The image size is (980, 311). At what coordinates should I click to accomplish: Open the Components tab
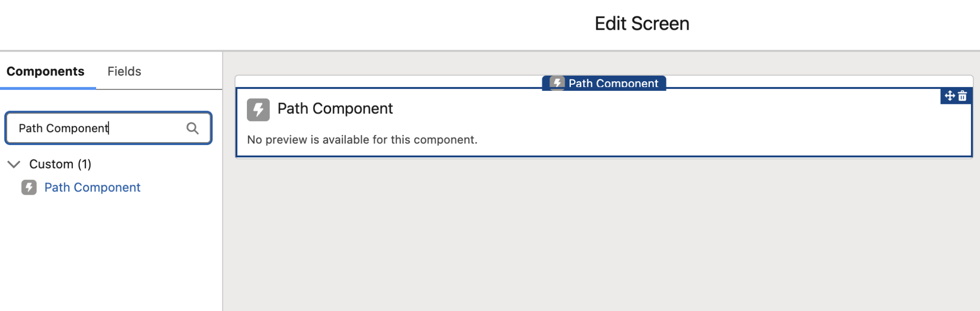coord(45,71)
